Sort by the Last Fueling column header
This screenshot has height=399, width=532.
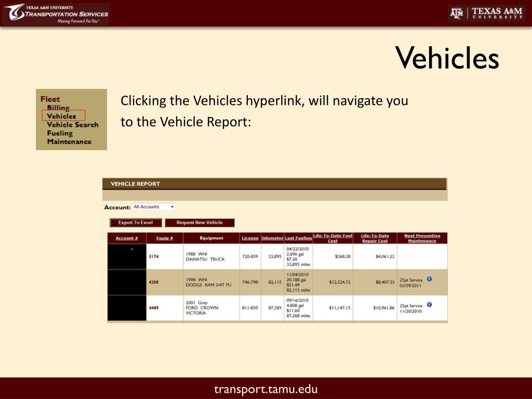click(298, 238)
